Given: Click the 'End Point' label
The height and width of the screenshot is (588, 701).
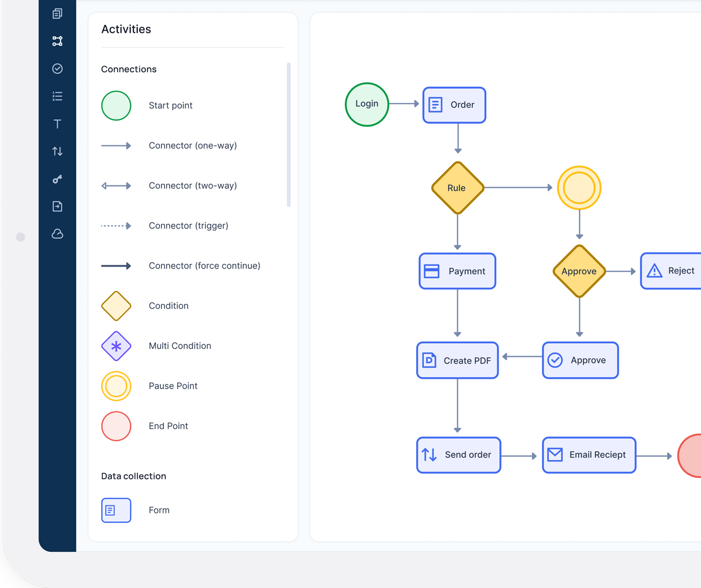Looking at the screenshot, I should (168, 426).
